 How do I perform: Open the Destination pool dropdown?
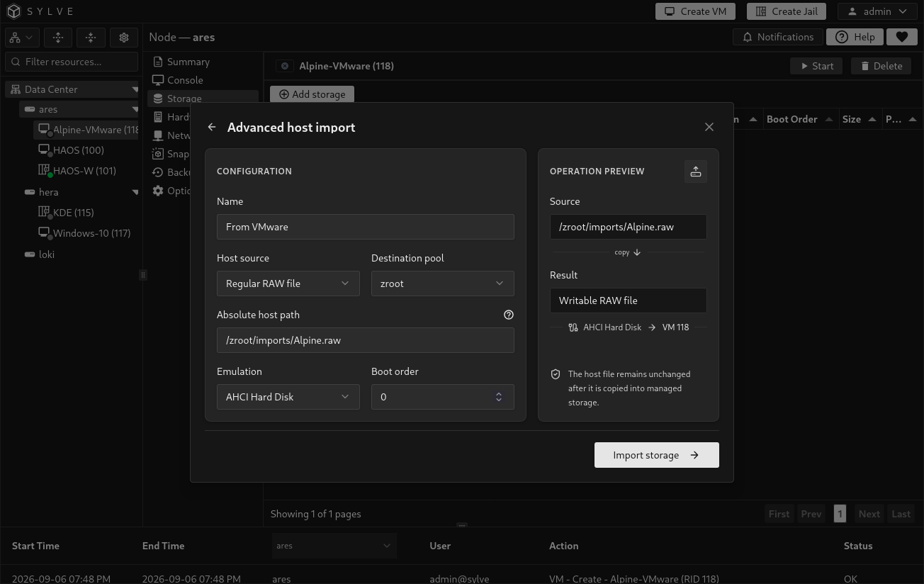(442, 283)
